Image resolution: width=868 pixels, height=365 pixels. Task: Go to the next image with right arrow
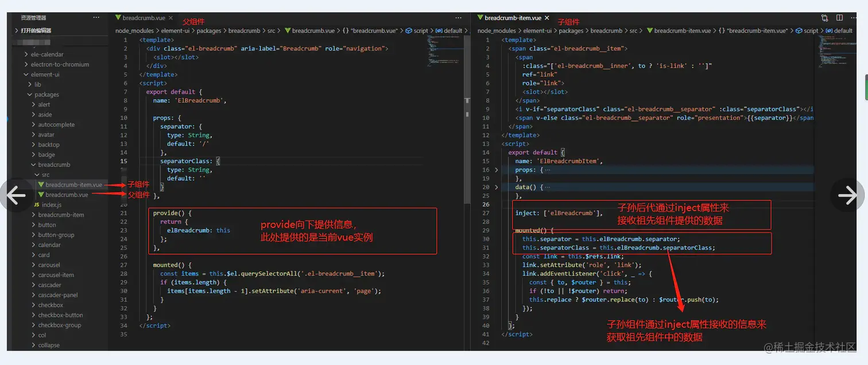tap(847, 195)
